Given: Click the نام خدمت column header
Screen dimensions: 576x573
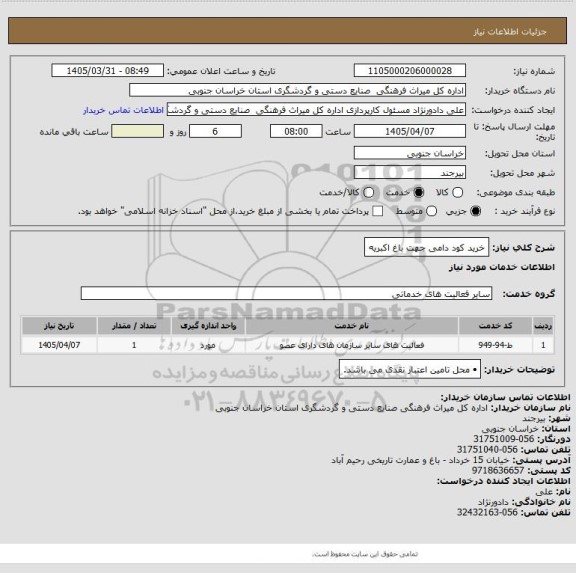Looking at the screenshot, I should tap(352, 326).
